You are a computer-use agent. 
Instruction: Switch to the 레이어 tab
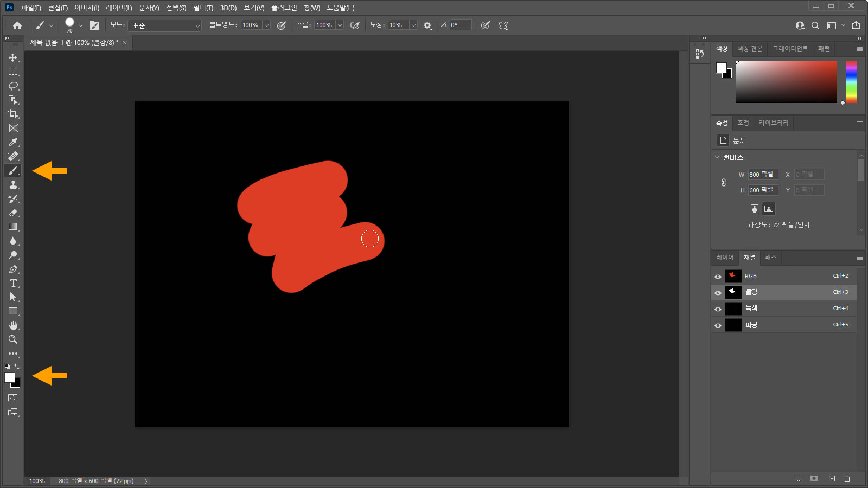725,257
